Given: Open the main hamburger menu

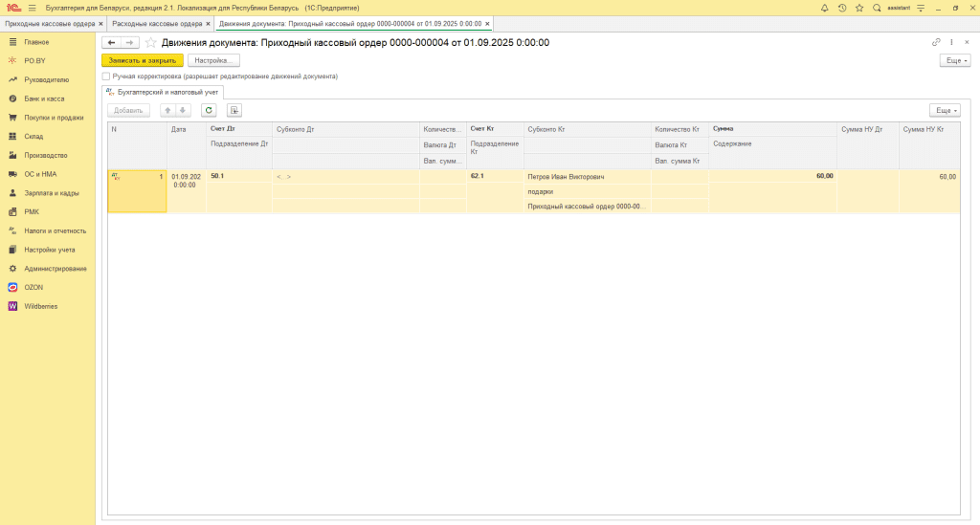Looking at the screenshot, I should click(x=32, y=8).
